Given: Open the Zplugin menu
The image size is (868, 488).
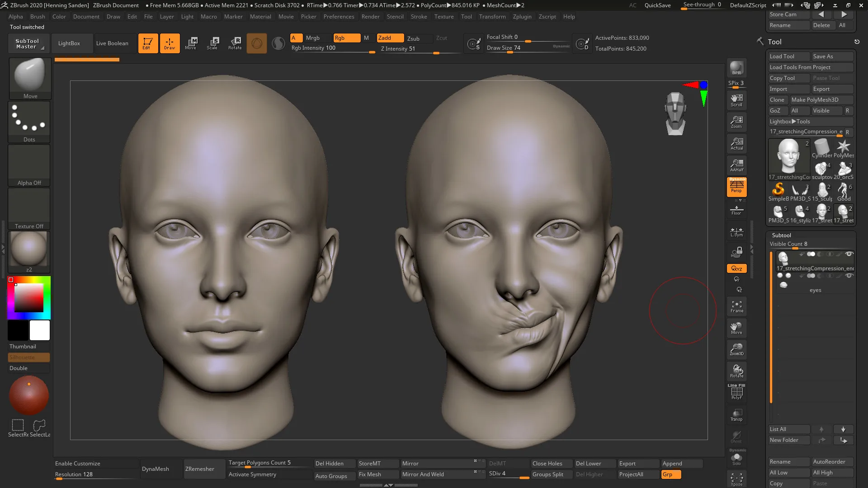Looking at the screenshot, I should [522, 17].
